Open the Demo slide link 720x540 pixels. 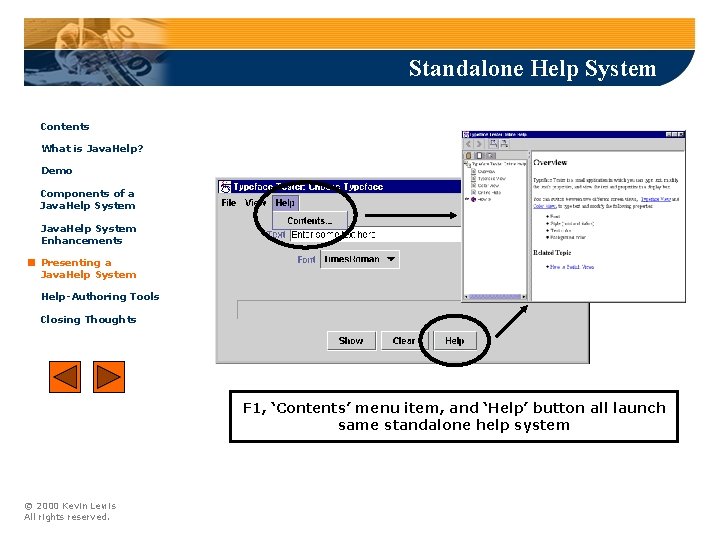[x=56, y=171]
